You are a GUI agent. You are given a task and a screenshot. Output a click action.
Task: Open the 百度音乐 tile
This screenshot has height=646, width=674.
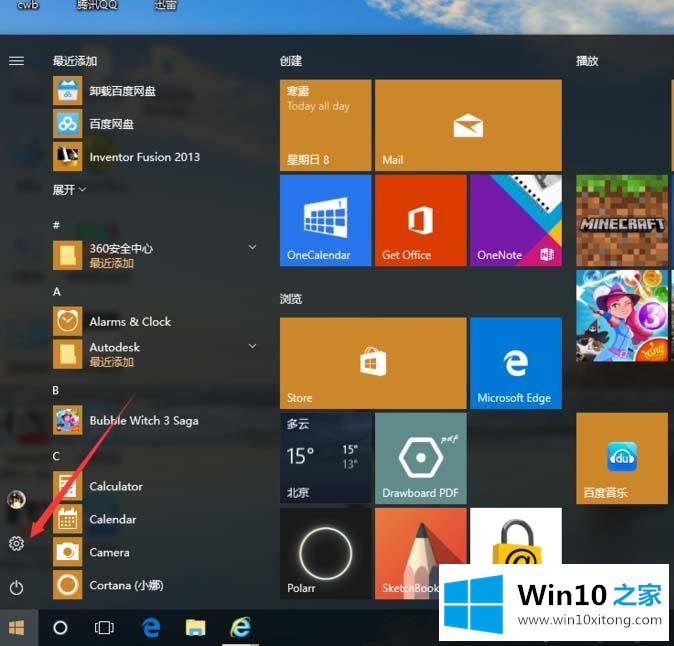pos(622,458)
